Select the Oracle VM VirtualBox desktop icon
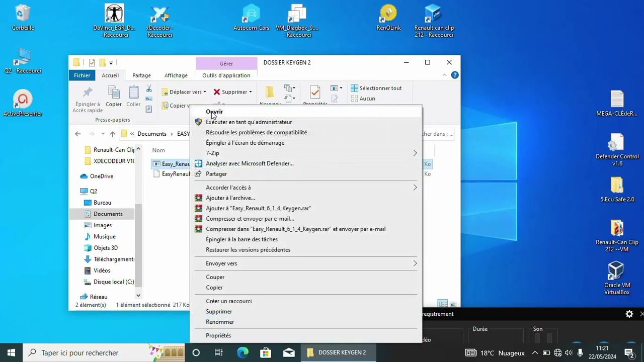The image size is (644, 362). point(617,278)
